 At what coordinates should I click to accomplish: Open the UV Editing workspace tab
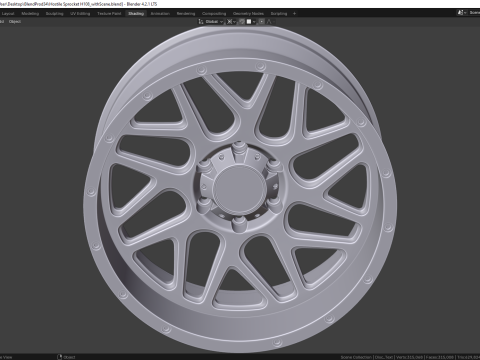(80, 14)
